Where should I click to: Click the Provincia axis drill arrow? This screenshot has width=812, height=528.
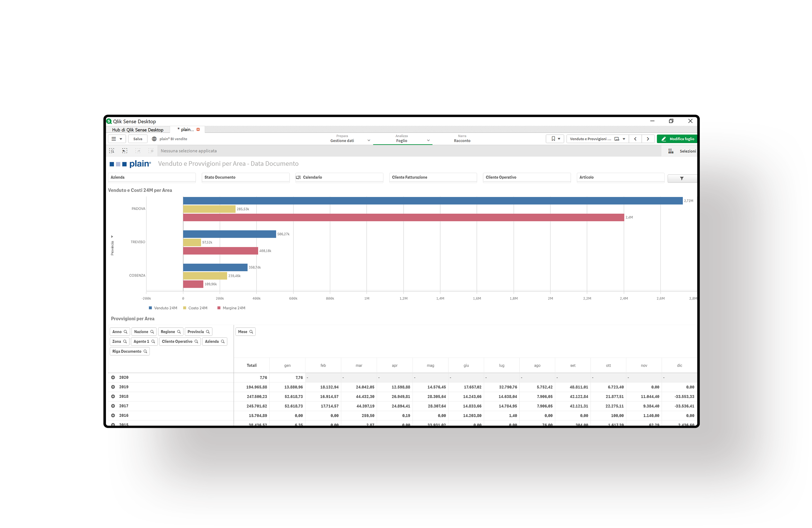pos(112,237)
